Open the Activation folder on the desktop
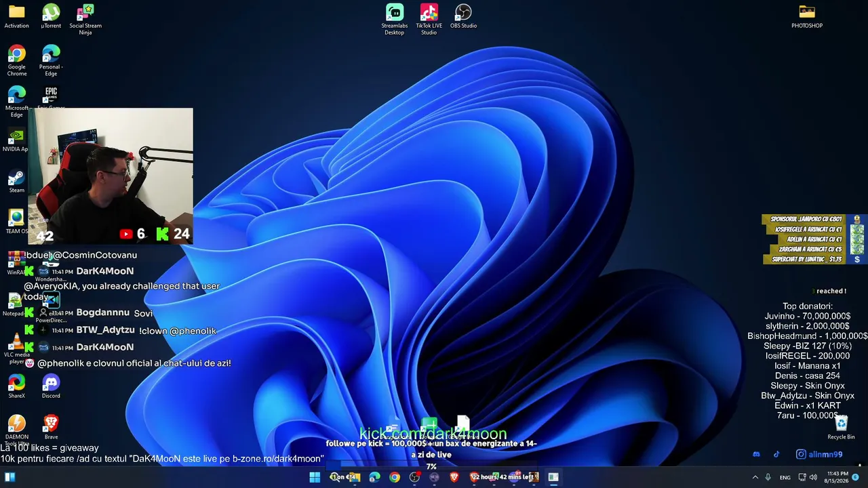The width and height of the screenshot is (868, 488). point(17,17)
